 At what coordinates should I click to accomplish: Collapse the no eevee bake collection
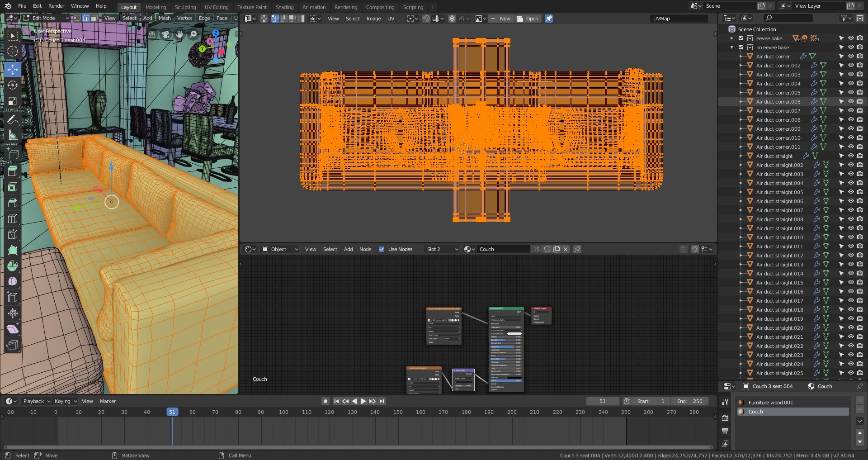pyautogui.click(x=732, y=47)
